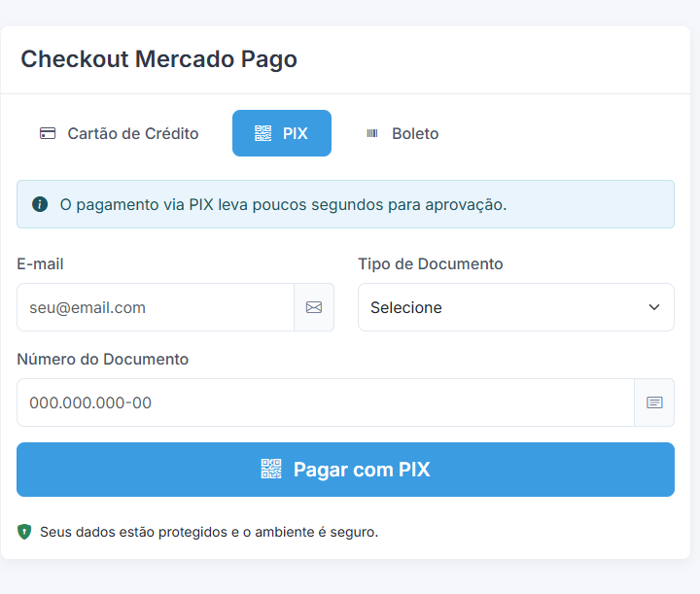The width and height of the screenshot is (700, 594).
Task: Select the PIX payment tab
Action: coord(282,133)
